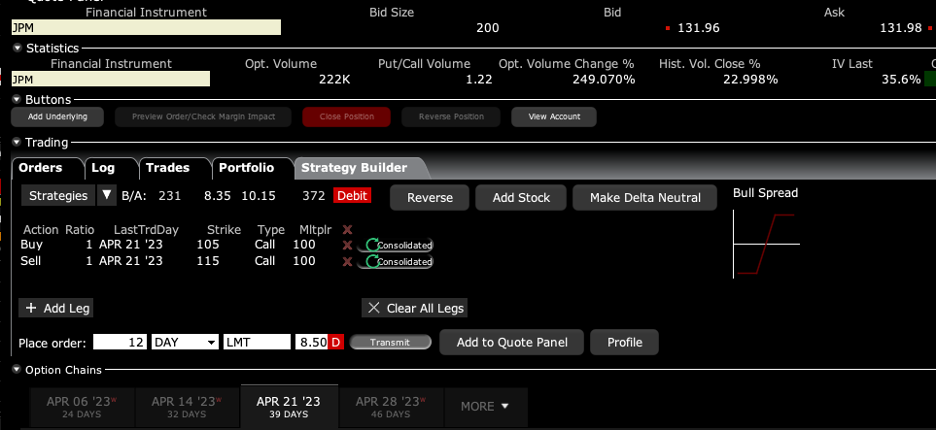
Task: Click the limit price field showing 8.50
Action: pyautogui.click(x=312, y=342)
